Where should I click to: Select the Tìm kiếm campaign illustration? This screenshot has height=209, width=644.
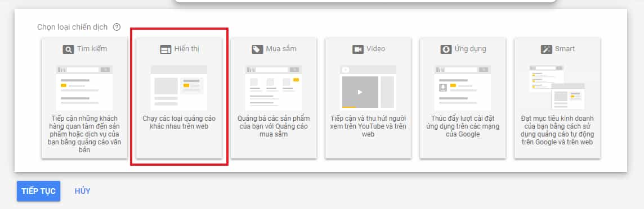(84, 88)
